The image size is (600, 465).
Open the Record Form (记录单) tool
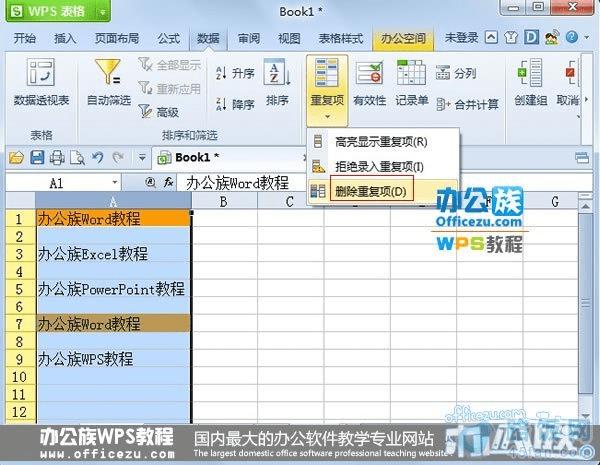pos(411,83)
